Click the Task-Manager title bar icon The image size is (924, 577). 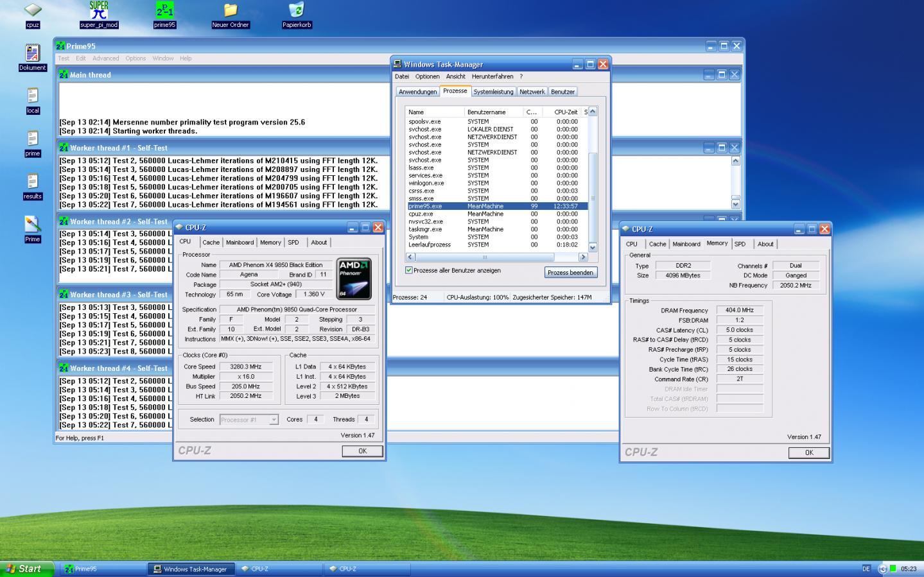[x=398, y=64]
